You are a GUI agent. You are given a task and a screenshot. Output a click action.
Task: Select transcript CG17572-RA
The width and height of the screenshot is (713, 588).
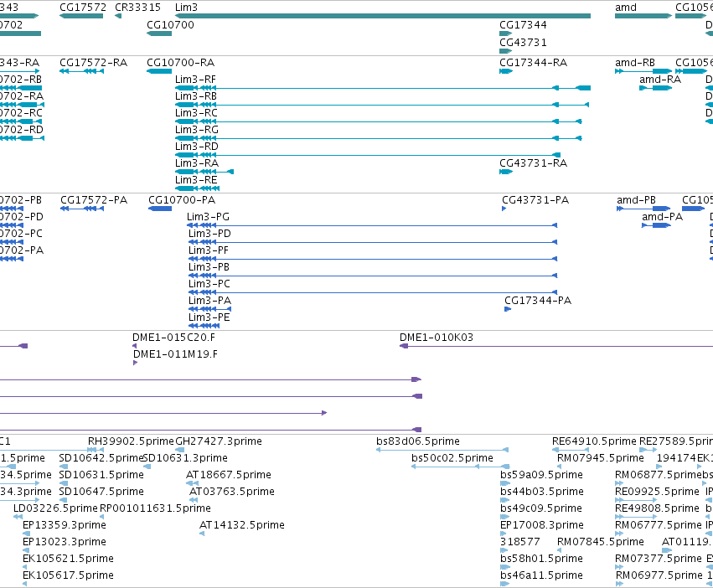tap(93, 62)
